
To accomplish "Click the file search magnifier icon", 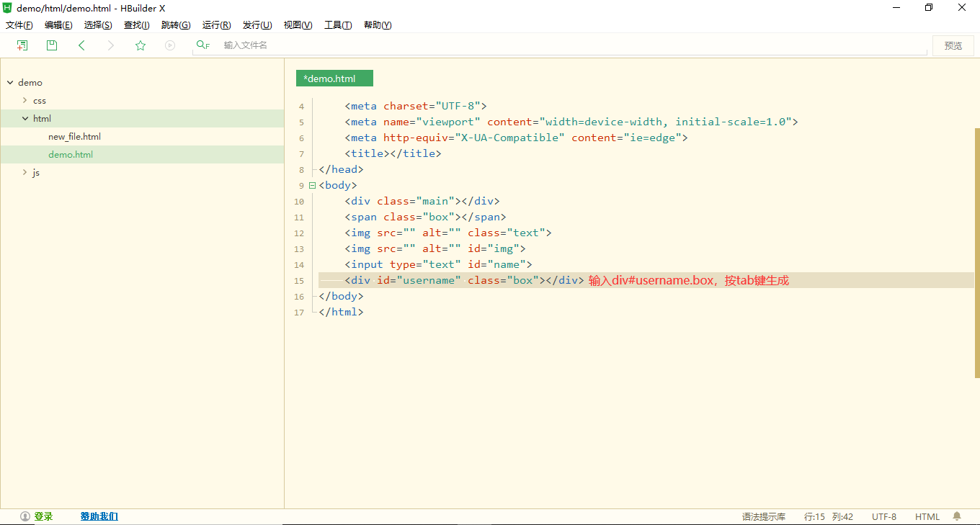I will pyautogui.click(x=203, y=45).
